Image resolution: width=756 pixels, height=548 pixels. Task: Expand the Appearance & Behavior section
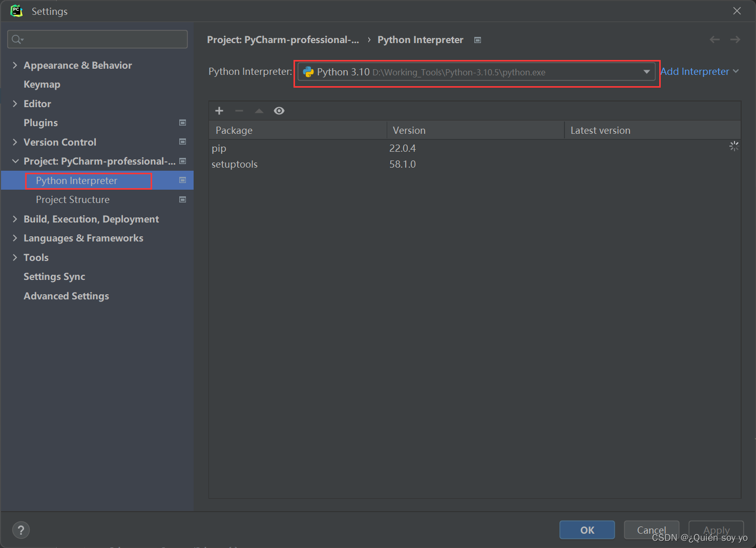(x=15, y=65)
